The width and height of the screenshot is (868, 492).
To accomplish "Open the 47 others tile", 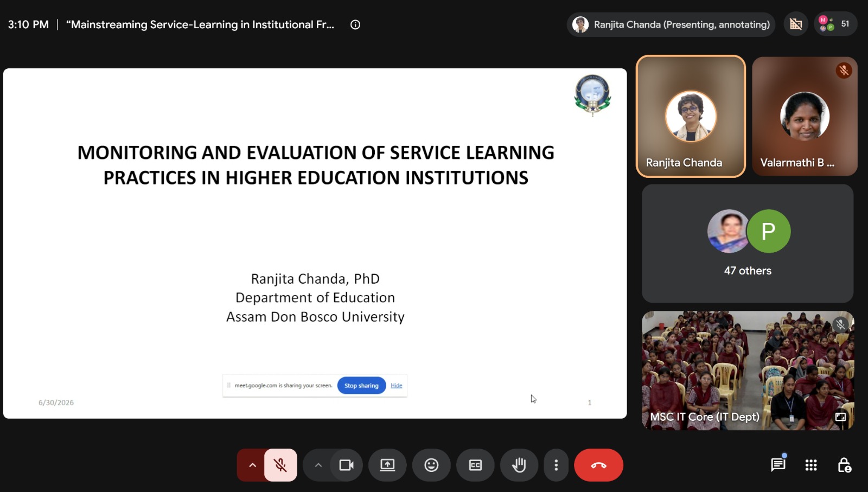I will point(748,244).
